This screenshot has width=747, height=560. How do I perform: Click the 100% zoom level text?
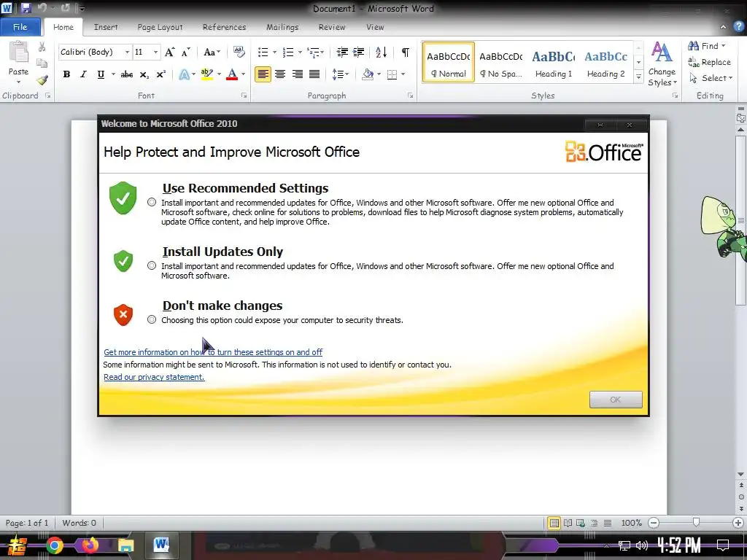click(x=631, y=523)
